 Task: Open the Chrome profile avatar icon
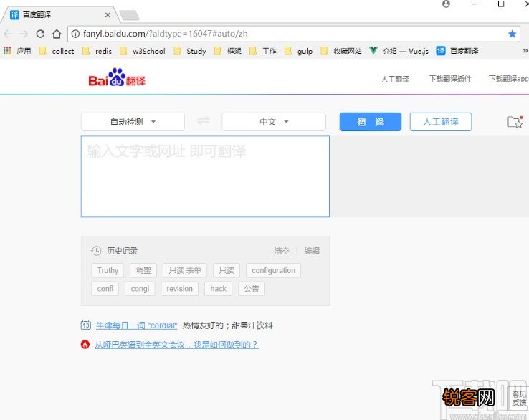click(x=446, y=4)
